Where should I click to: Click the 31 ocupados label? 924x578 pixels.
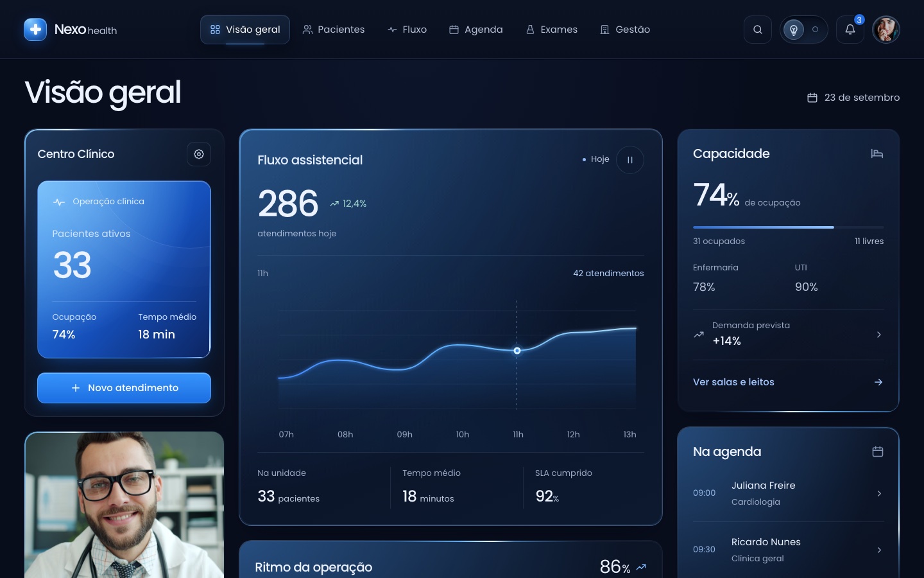719,241
